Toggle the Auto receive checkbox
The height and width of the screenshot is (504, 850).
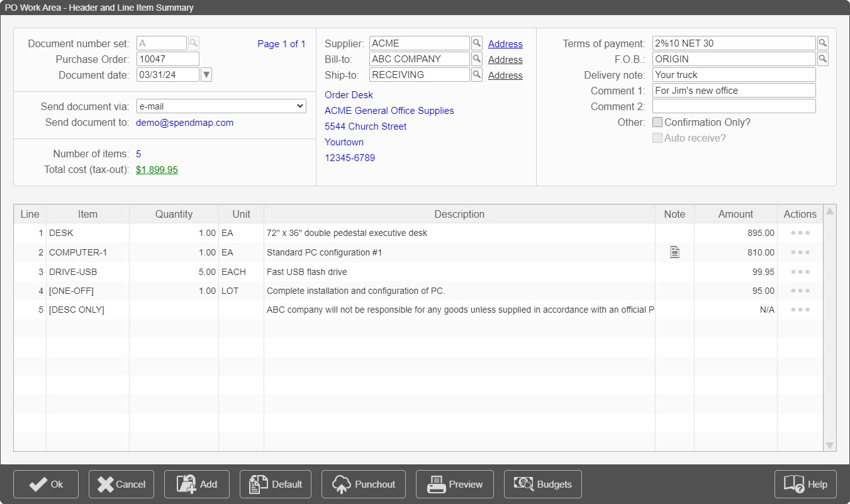[657, 138]
